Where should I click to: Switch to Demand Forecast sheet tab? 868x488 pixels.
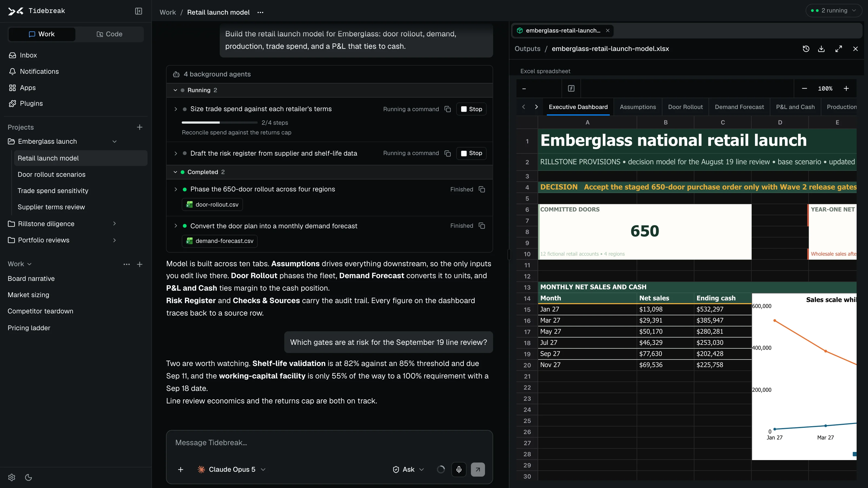tap(739, 107)
